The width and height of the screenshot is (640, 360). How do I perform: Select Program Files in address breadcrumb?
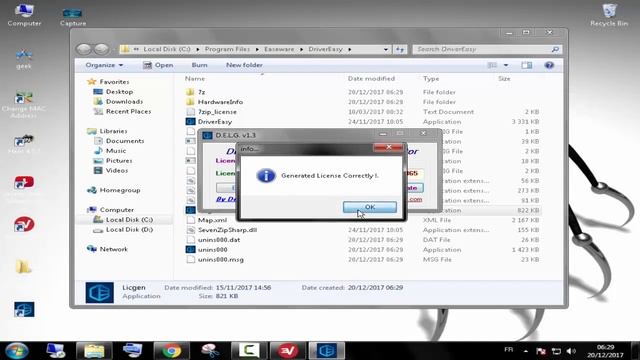coord(227,49)
